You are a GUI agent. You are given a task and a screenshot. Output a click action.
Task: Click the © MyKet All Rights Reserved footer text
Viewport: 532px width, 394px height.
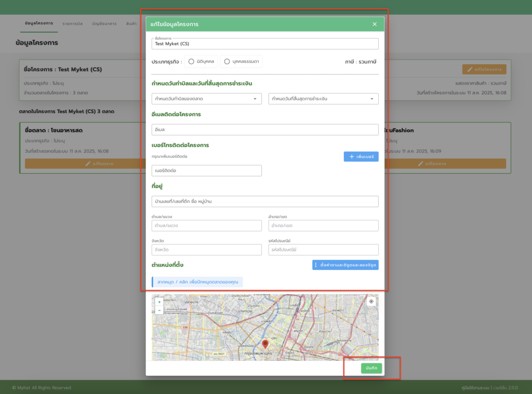pos(42,388)
